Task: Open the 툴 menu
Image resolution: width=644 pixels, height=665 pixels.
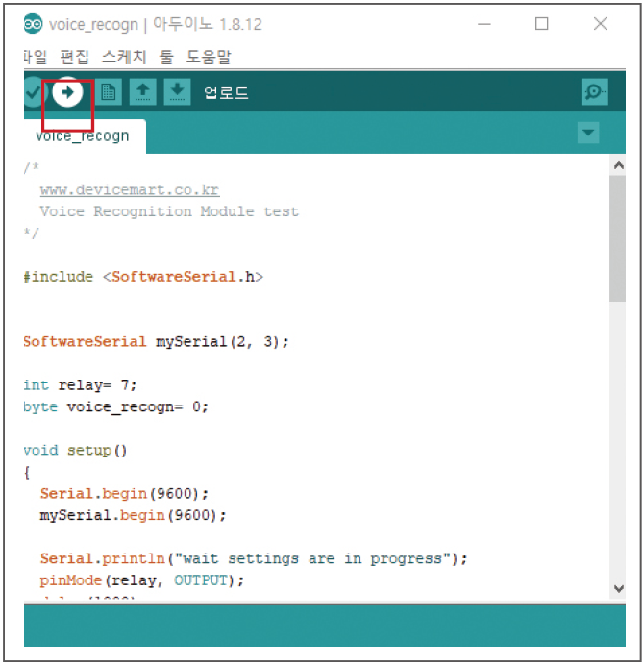Action: point(166,57)
